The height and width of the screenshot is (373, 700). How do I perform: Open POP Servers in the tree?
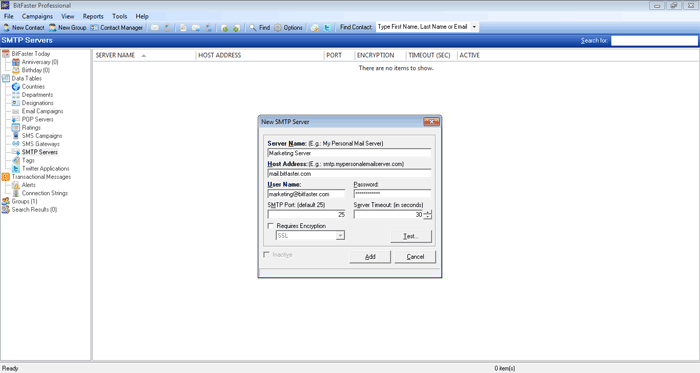38,119
